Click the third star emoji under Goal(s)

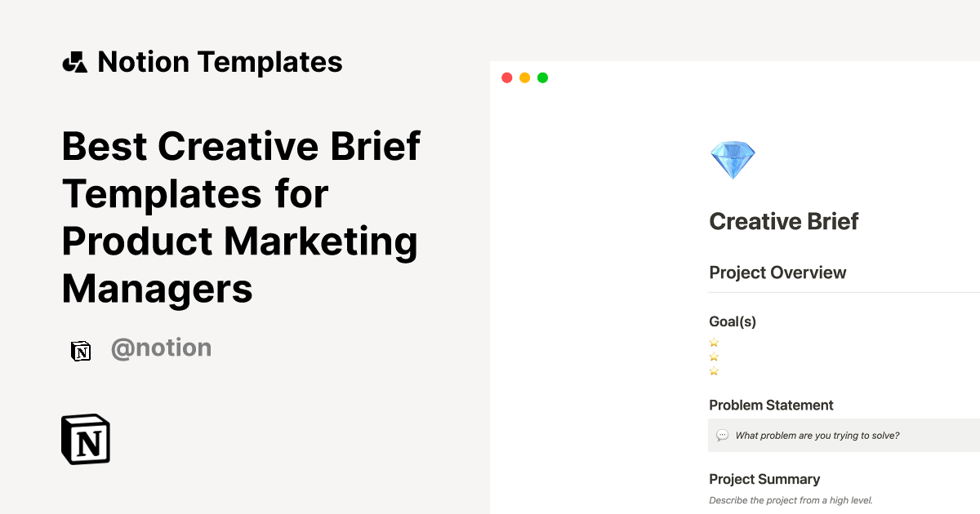click(714, 370)
